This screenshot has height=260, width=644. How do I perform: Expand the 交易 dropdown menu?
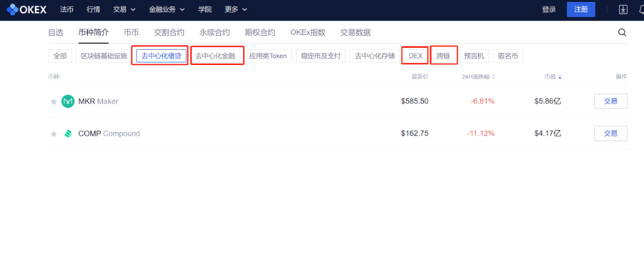tap(124, 10)
